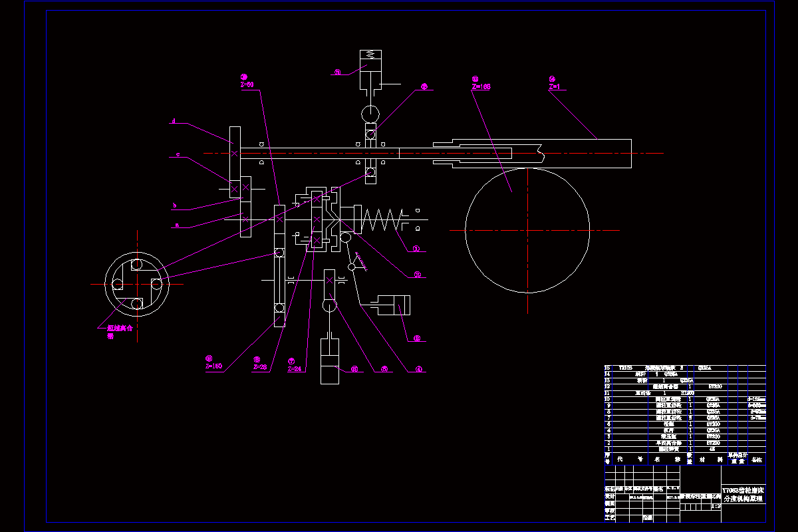Select the gear label 'b'

[174, 205]
